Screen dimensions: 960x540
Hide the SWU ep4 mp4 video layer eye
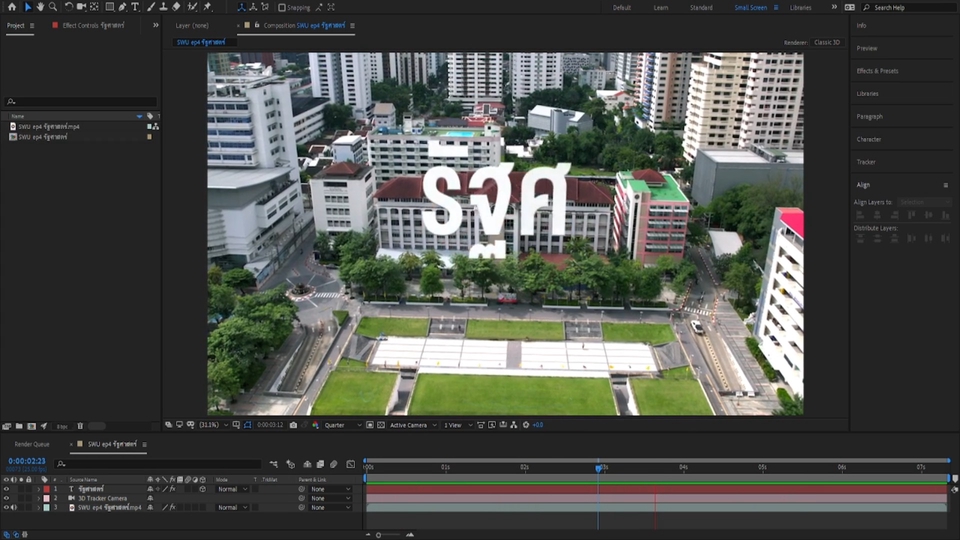click(x=6, y=508)
